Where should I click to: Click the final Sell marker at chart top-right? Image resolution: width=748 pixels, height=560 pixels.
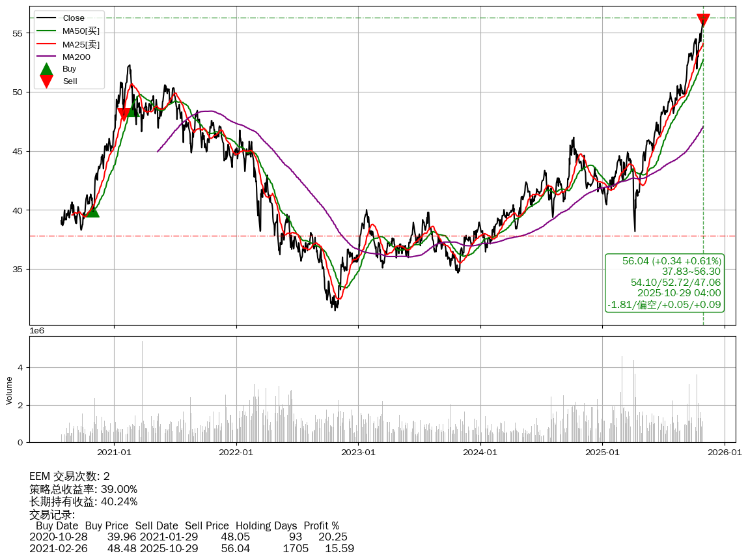point(703,20)
